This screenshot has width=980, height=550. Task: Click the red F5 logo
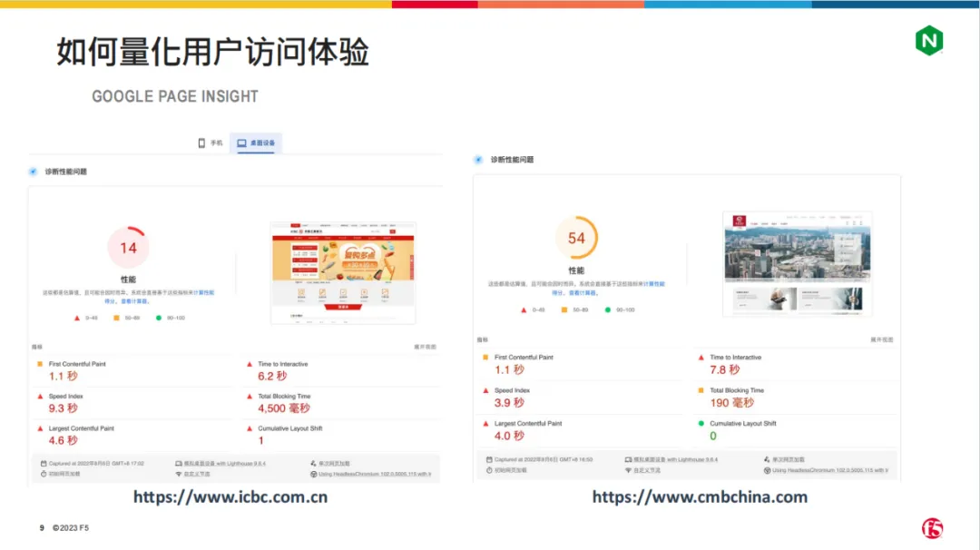933,528
